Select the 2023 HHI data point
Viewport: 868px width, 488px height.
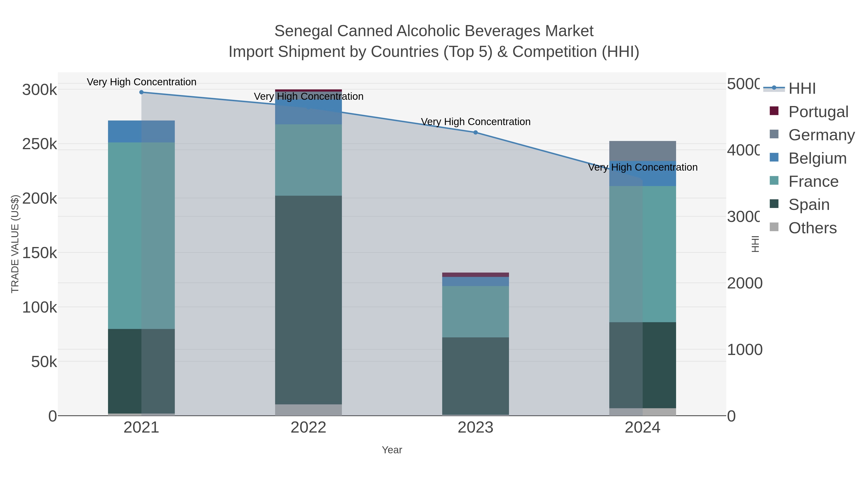pos(475,133)
